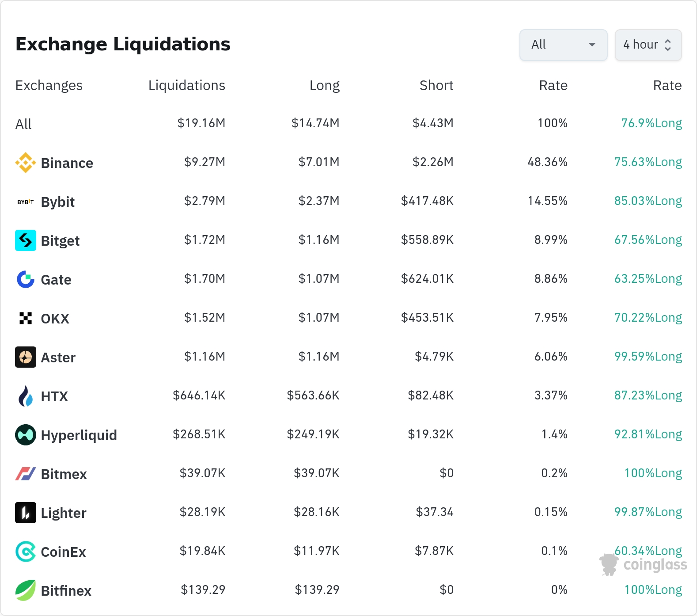Click the CoinEx logo icon

(x=26, y=551)
